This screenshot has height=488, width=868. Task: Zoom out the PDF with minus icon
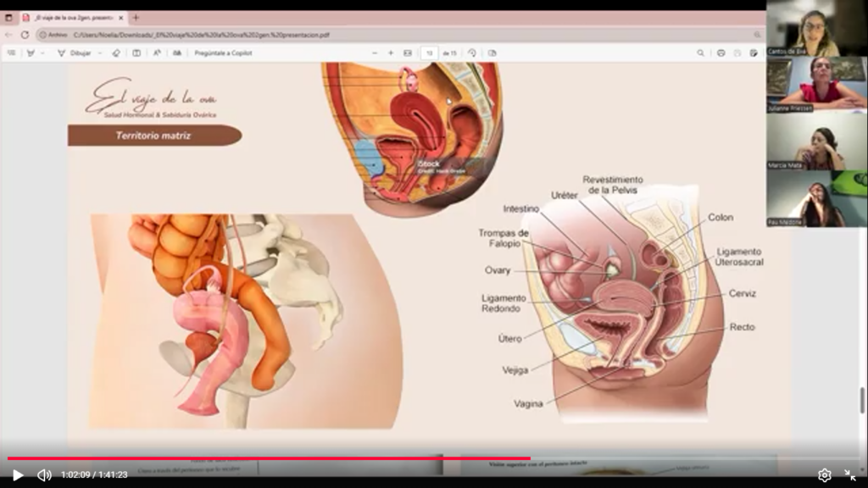click(376, 53)
